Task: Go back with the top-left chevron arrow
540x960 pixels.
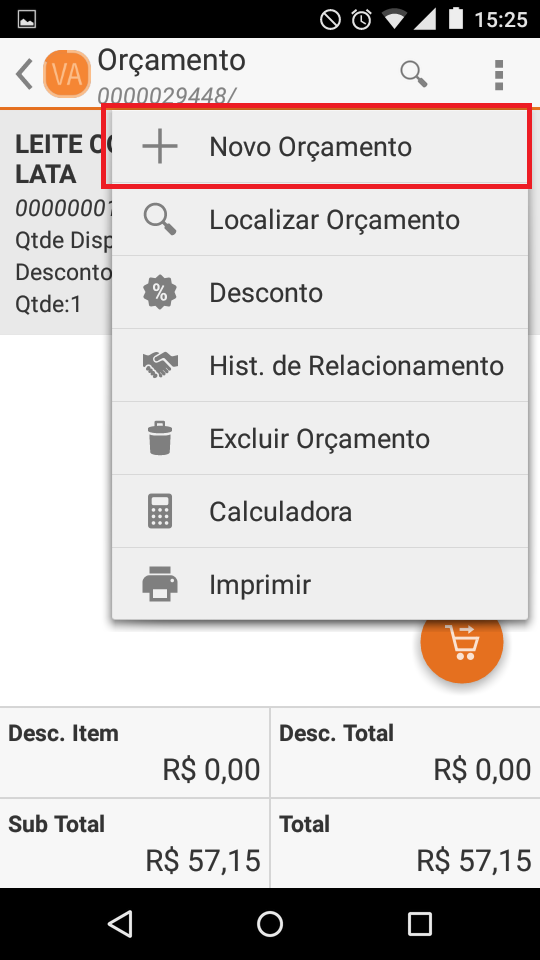Action: pyautogui.click(x=24, y=75)
